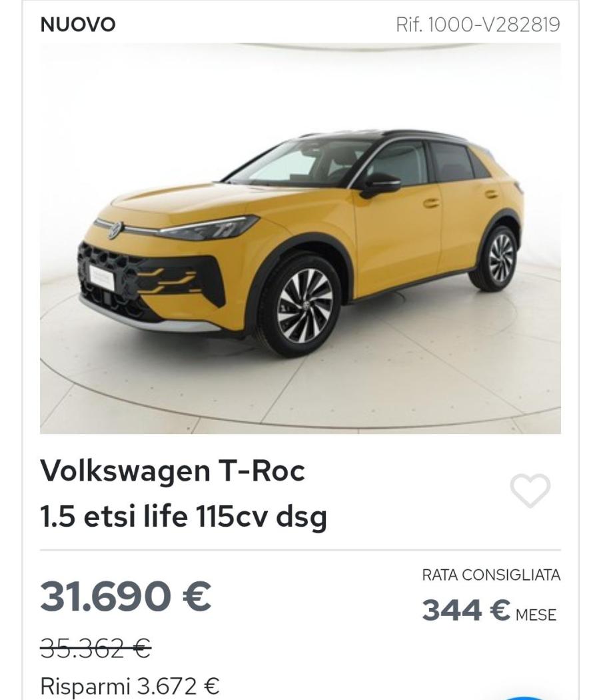This screenshot has height=700, width=609.
Task: Select the 1.5 etsi life 115cv dsg subtitle
Action: [183, 516]
